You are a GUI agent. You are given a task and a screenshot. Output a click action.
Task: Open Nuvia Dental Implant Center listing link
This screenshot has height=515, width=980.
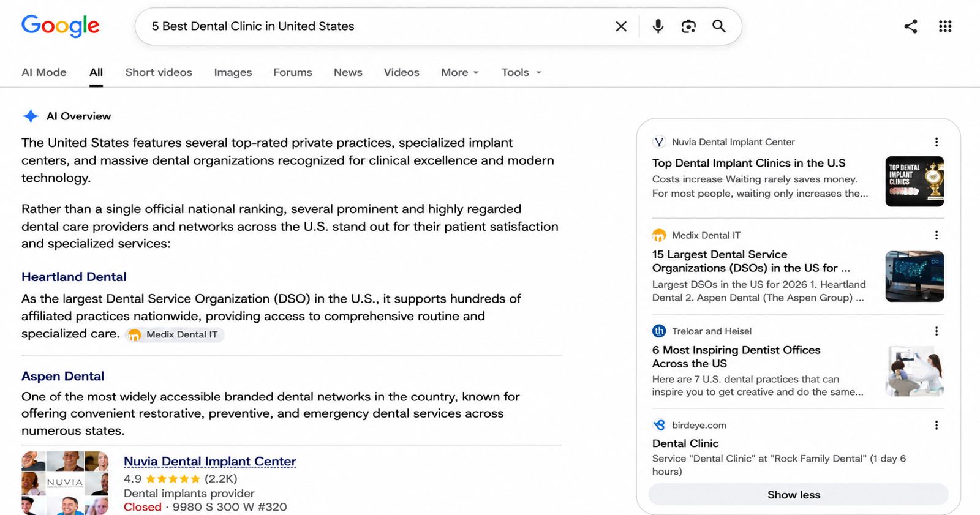(210, 462)
